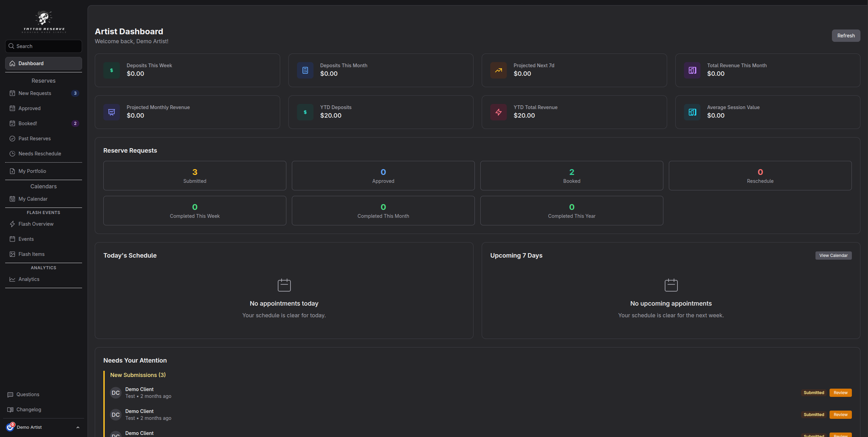Select the Analytics chart icon

pos(12,279)
